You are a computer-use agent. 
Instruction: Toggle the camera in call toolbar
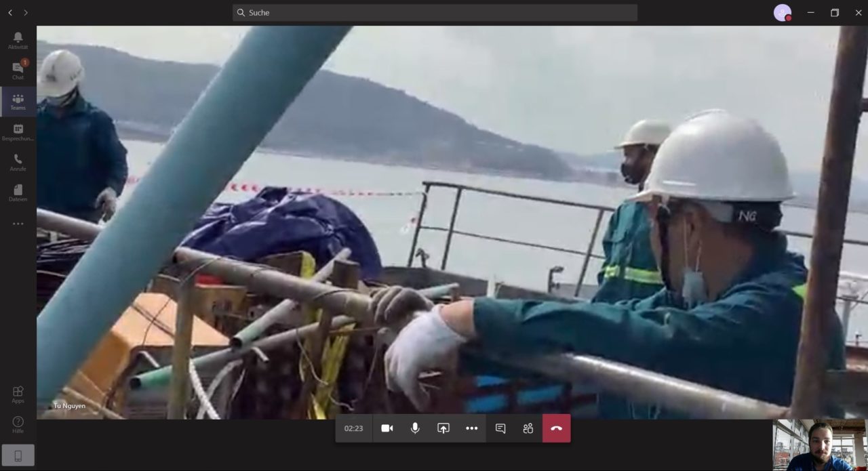(x=387, y=428)
